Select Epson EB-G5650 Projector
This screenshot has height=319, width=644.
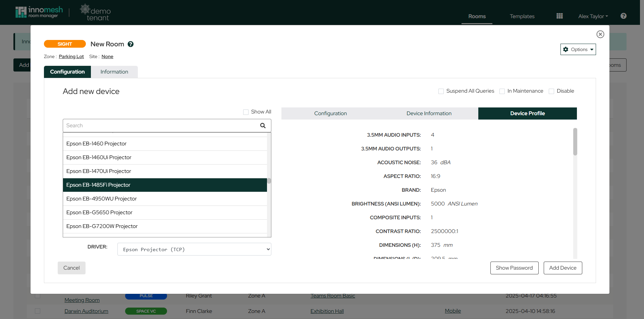coord(165,213)
